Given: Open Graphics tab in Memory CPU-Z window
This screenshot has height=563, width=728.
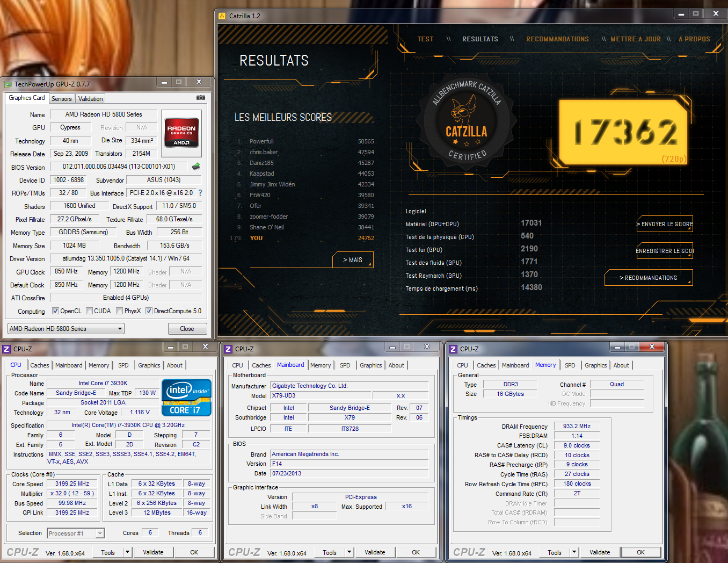Looking at the screenshot, I should [595, 365].
